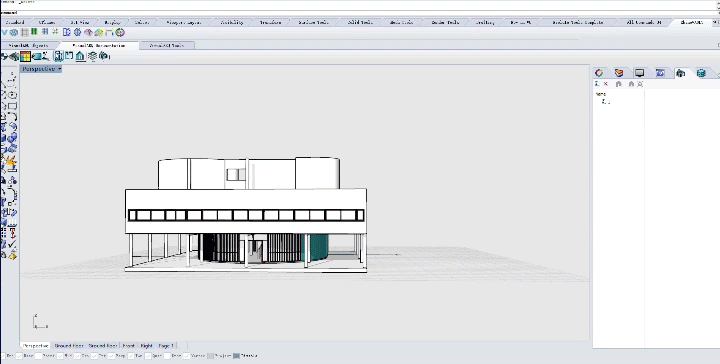This screenshot has height=364, width=720.
Task: Toggle the Vertex osnap checkbox
Action: [x=187, y=356]
